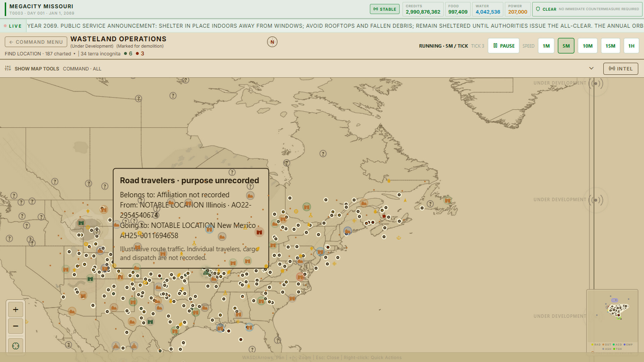Go back to the COMMAND MENU
This screenshot has height=362, width=644.
pos(36,42)
